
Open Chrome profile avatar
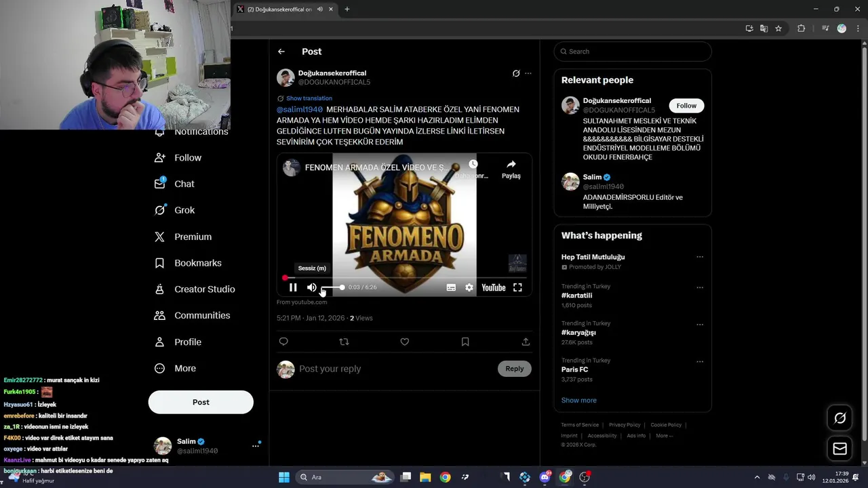click(842, 28)
